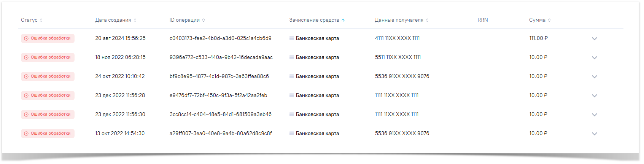
Task: Expand the 13 окт 2022 14:54:30 row
Action: [x=595, y=134]
